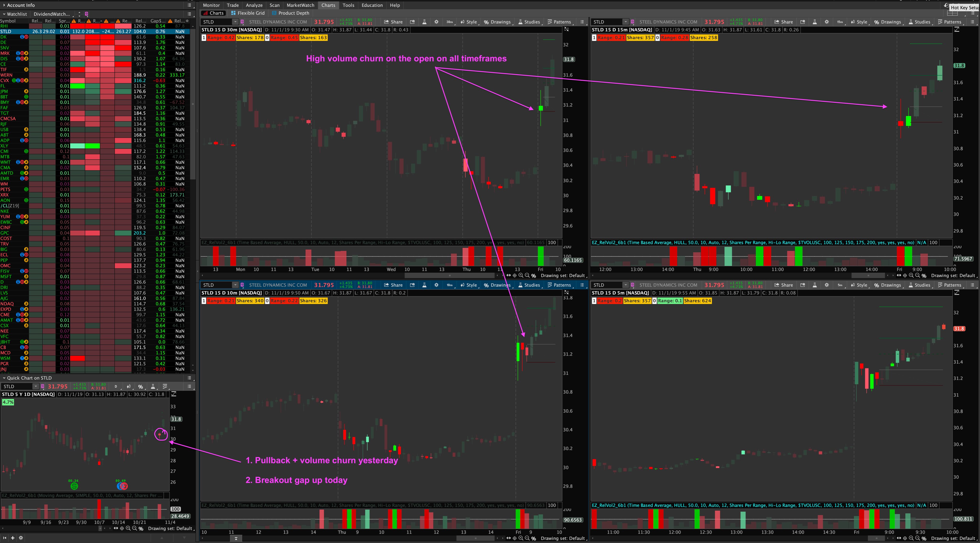Open the Analyze tab
The image size is (980, 543).
[x=254, y=5]
